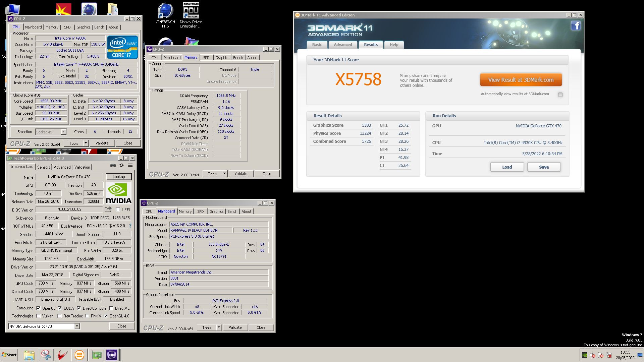Viewport: 644px width, 362px height.
Task: Click the Load button in 3DMark
Action: (x=507, y=167)
